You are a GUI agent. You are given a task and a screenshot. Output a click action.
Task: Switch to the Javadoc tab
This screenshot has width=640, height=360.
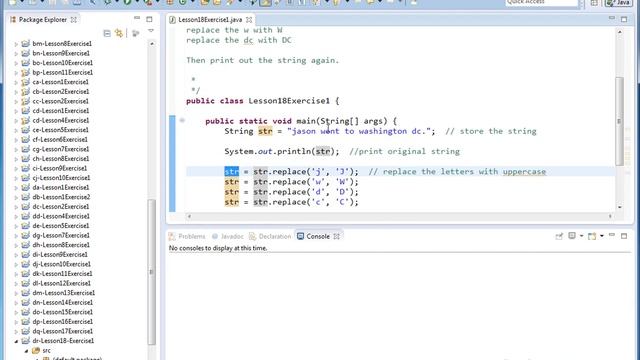point(228,236)
